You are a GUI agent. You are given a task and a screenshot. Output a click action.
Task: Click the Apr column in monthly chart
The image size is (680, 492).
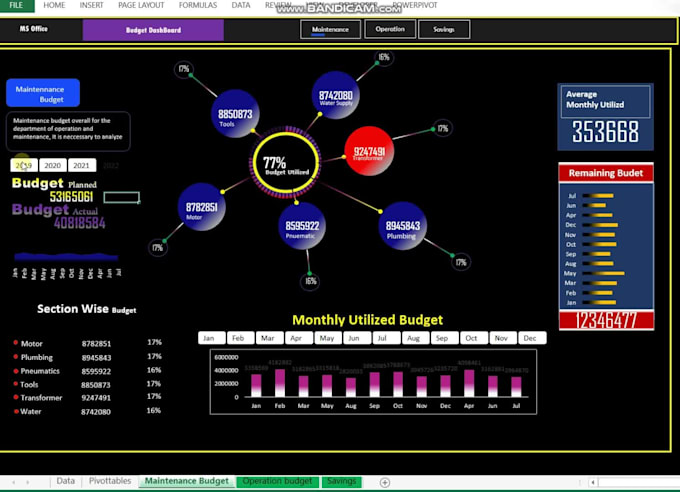pos(469,384)
